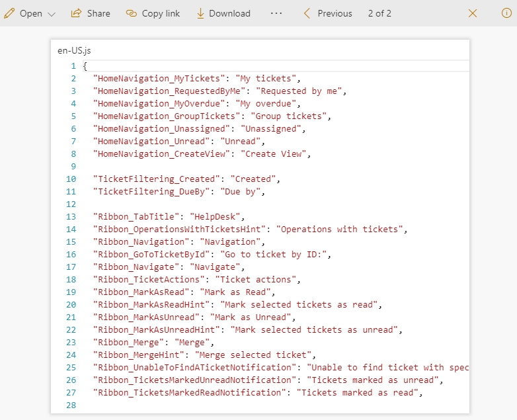
Task: Click the Ribbon_Merge key
Action: tap(129, 342)
